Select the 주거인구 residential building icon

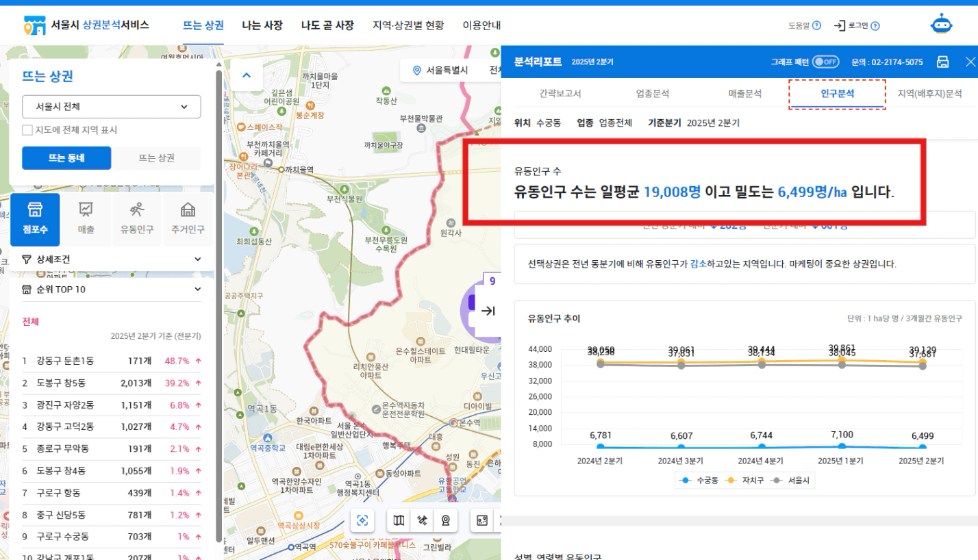coord(188,219)
